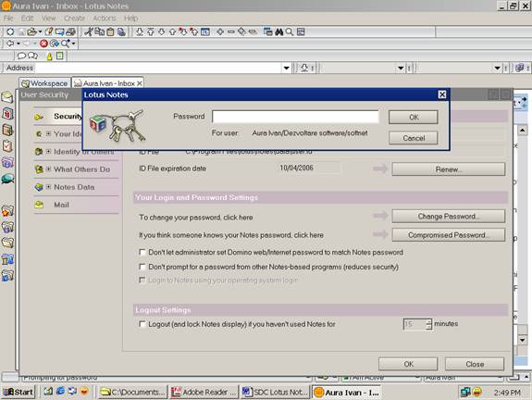Open the Create menu

(x=74, y=18)
